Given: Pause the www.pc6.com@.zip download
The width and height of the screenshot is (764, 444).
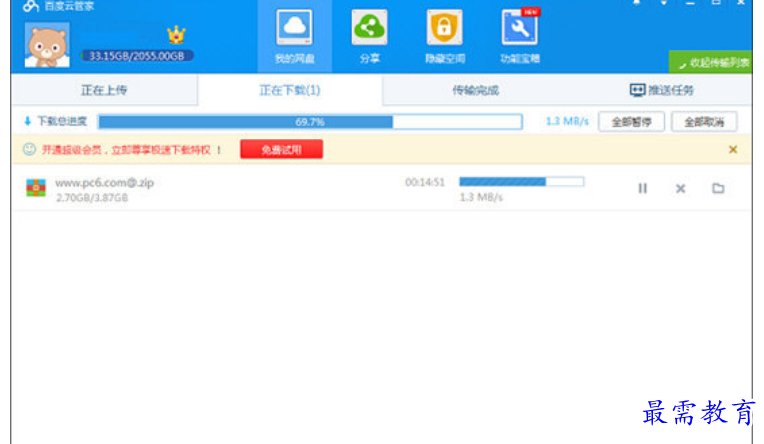Looking at the screenshot, I should click(643, 188).
